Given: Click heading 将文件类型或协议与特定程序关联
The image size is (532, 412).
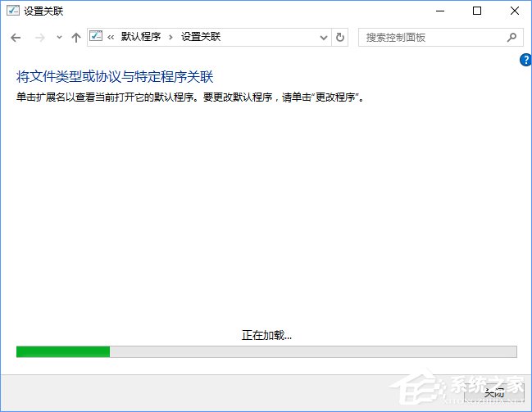Looking at the screenshot, I should (115, 77).
